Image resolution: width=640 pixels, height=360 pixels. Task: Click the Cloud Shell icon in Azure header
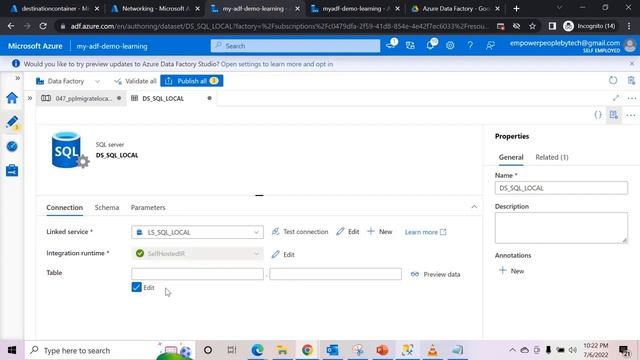[x=391, y=46]
